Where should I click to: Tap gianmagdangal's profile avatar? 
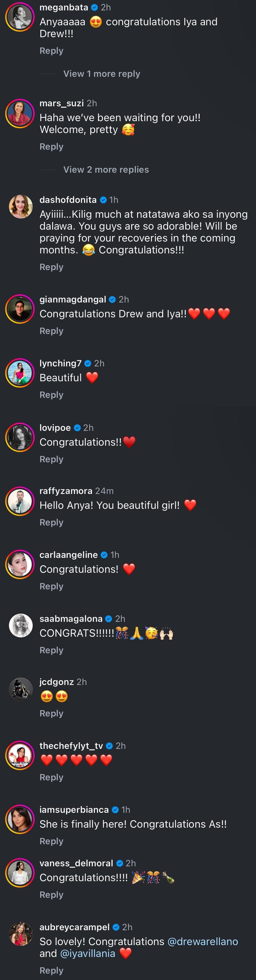pyautogui.click(x=20, y=309)
